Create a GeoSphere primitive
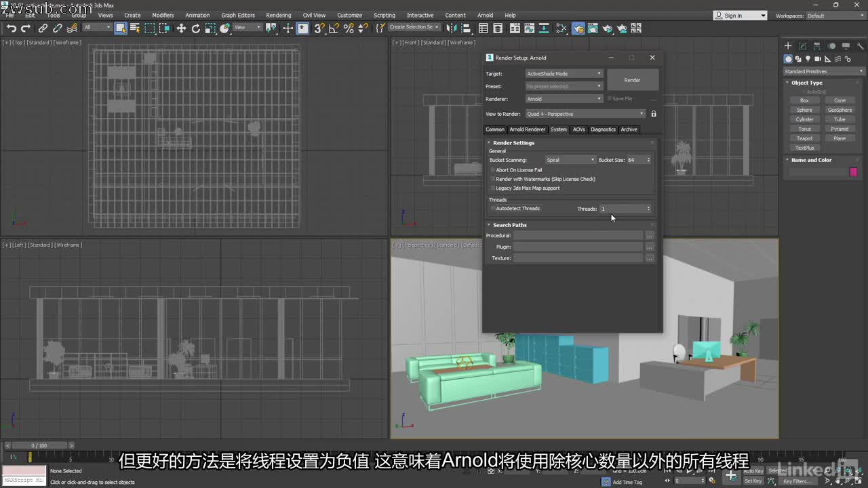The image size is (868, 488). (840, 110)
